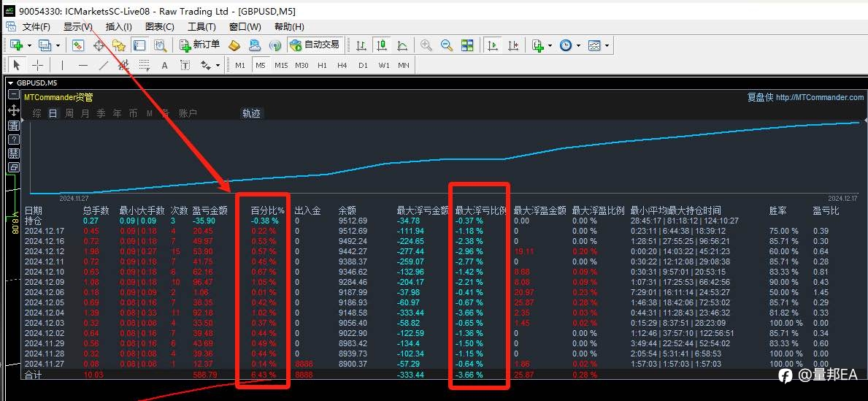
Task: Select the text label T tool
Action: [x=185, y=65]
